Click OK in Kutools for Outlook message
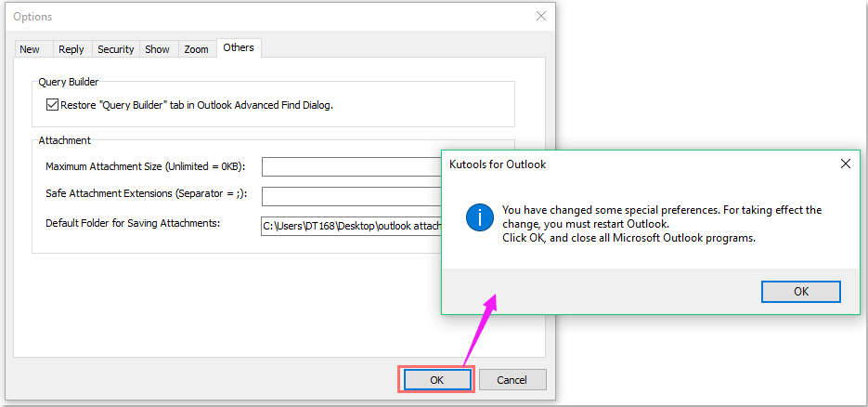868x407 pixels. click(801, 292)
